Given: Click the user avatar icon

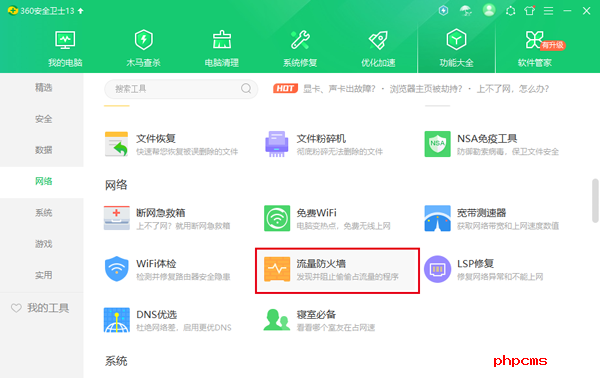Looking at the screenshot, I should pos(489,10).
